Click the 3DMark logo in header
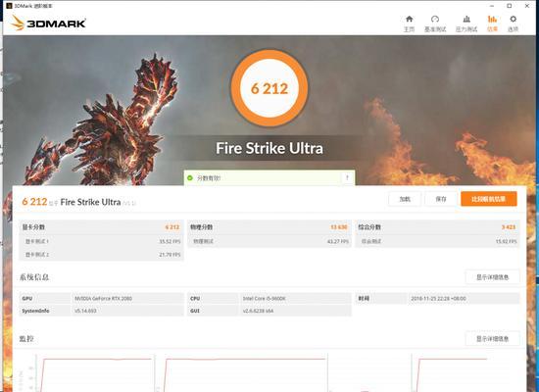539x392 pixels. point(48,24)
